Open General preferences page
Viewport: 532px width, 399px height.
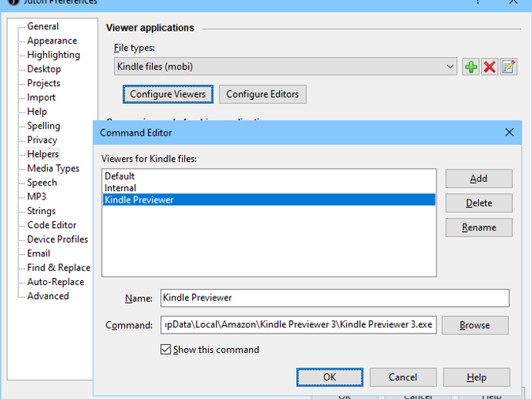[x=42, y=26]
